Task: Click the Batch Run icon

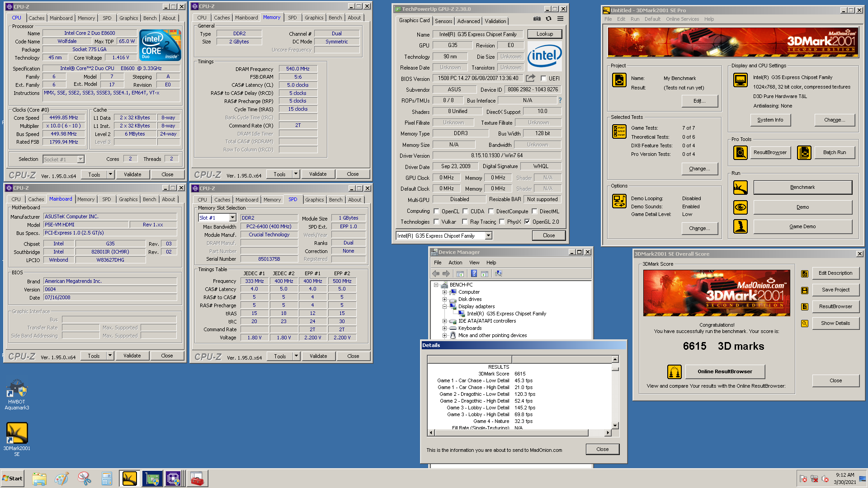Action: pyautogui.click(x=804, y=153)
